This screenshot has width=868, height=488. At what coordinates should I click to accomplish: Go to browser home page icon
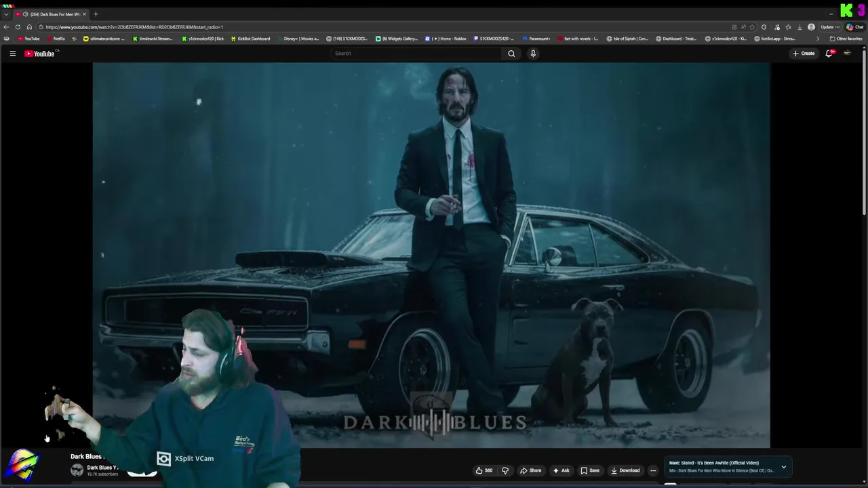click(x=29, y=27)
